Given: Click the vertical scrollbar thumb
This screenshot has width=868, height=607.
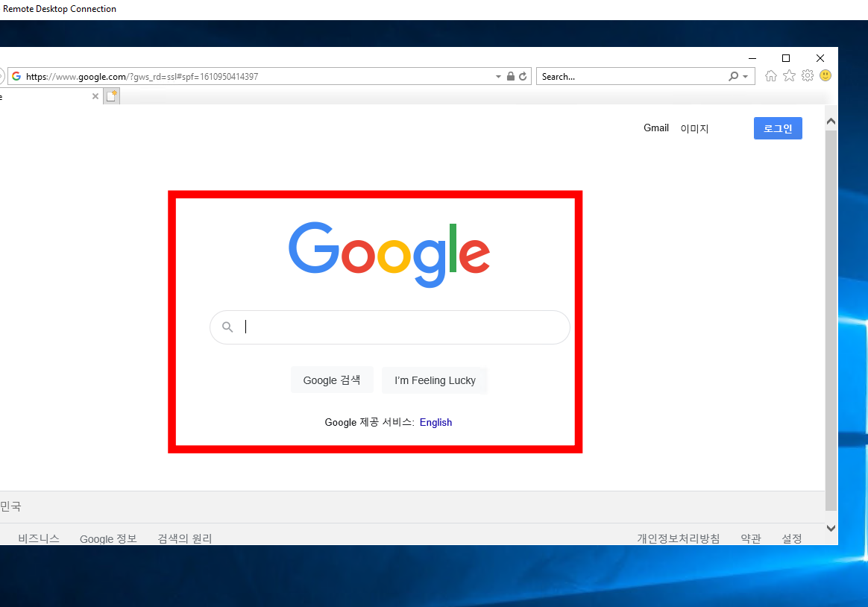Looking at the screenshot, I should pos(831,321).
